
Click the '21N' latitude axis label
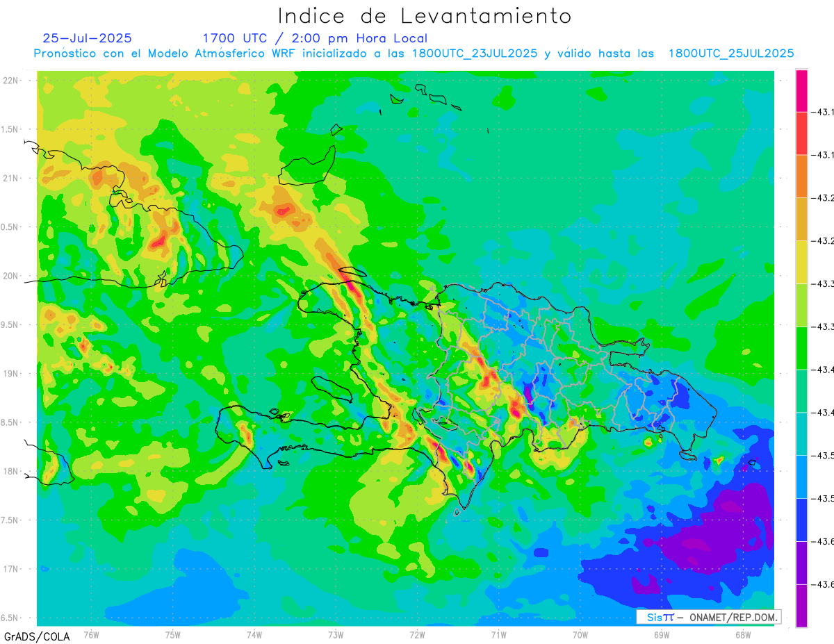10,179
